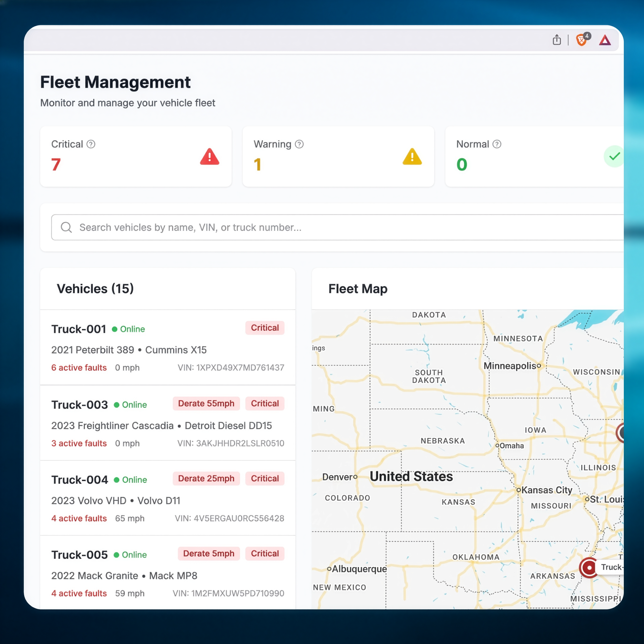Click the green checkmark Normal icon
The image size is (644, 644).
pyautogui.click(x=614, y=156)
